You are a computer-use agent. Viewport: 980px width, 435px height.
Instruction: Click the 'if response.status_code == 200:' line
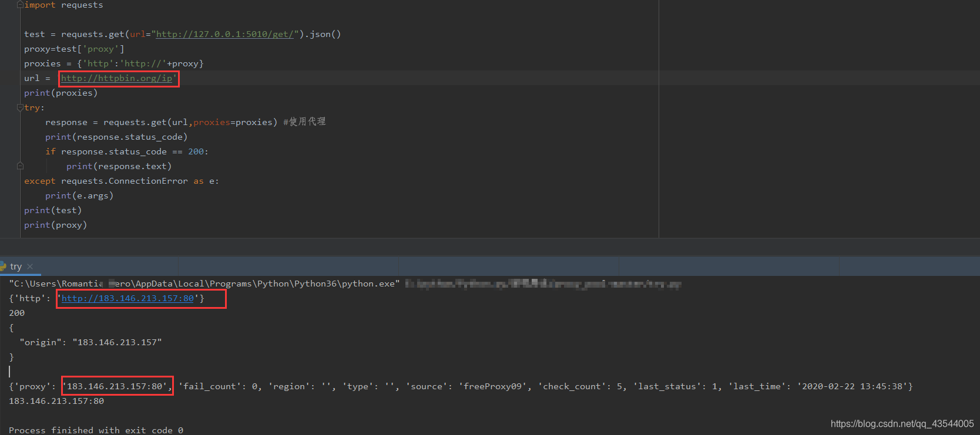click(x=127, y=151)
